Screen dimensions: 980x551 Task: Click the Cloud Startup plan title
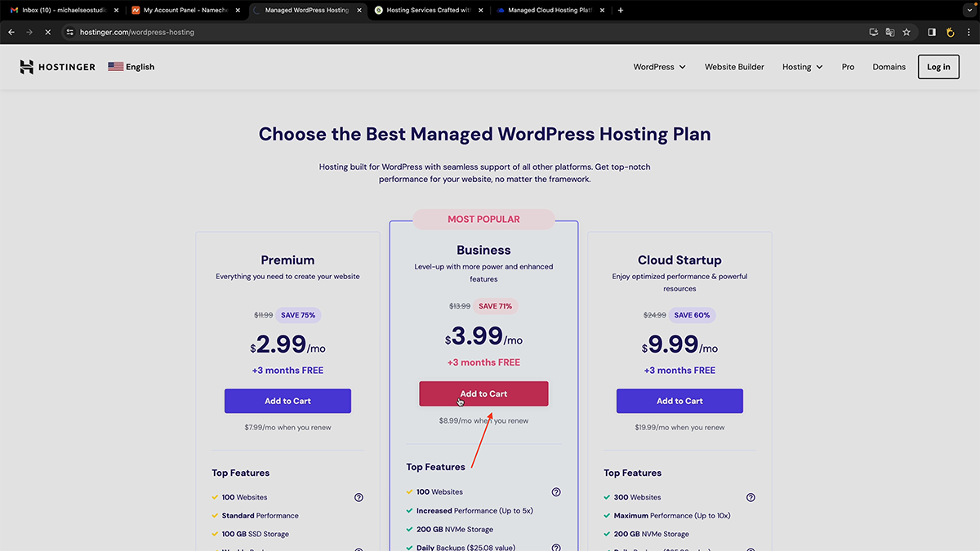click(679, 260)
